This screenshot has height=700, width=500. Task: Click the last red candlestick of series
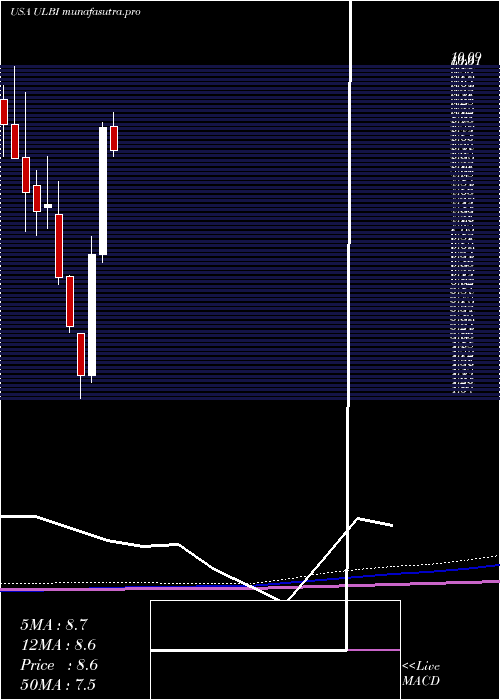tap(114, 138)
